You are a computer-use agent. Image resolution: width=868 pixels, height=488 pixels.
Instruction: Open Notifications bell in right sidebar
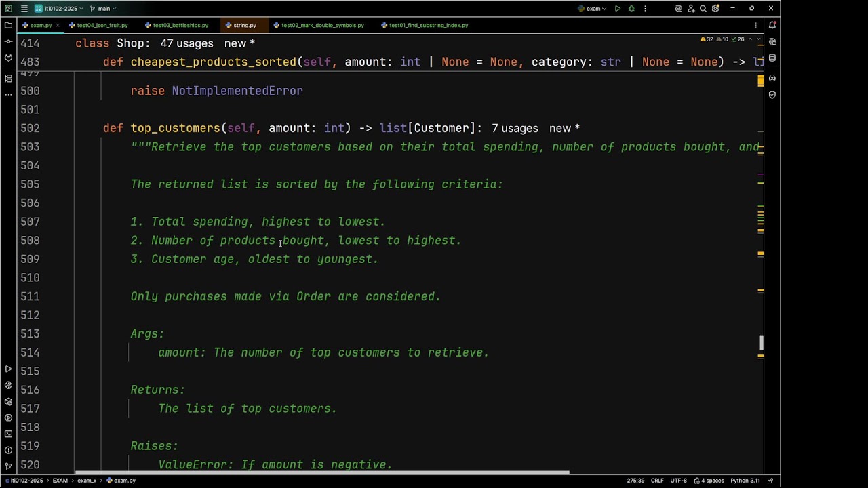(x=772, y=25)
